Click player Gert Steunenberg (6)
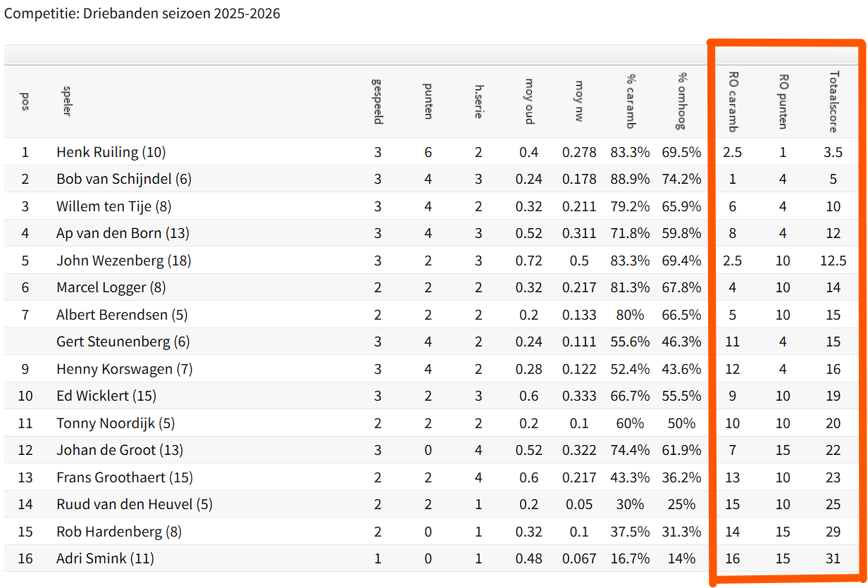 [x=123, y=342]
